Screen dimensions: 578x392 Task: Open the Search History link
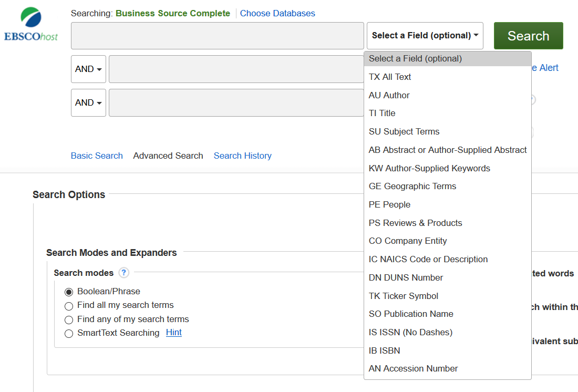point(242,156)
